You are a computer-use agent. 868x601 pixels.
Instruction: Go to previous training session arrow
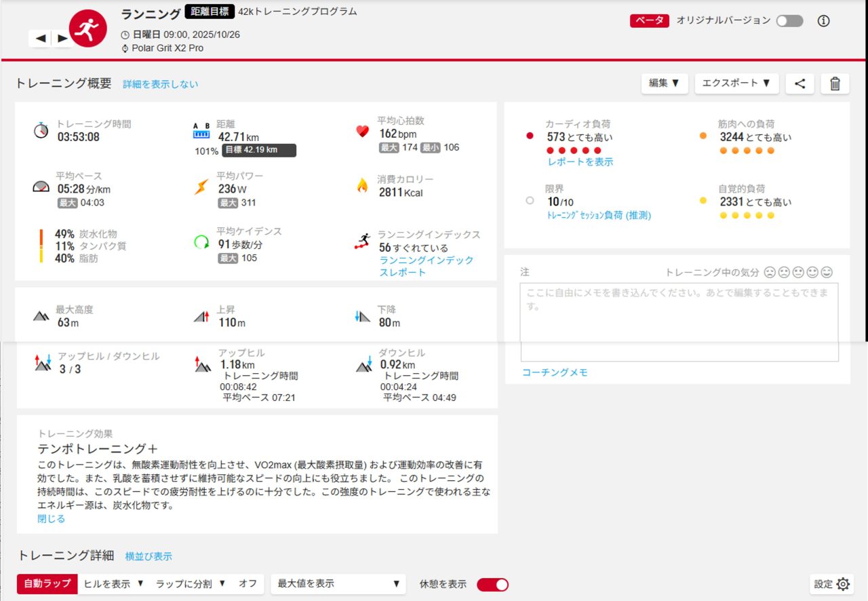[40, 39]
